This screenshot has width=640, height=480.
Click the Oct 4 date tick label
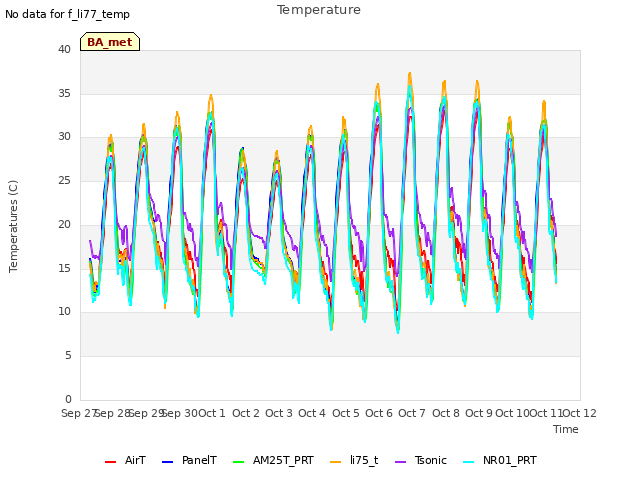[x=312, y=413]
